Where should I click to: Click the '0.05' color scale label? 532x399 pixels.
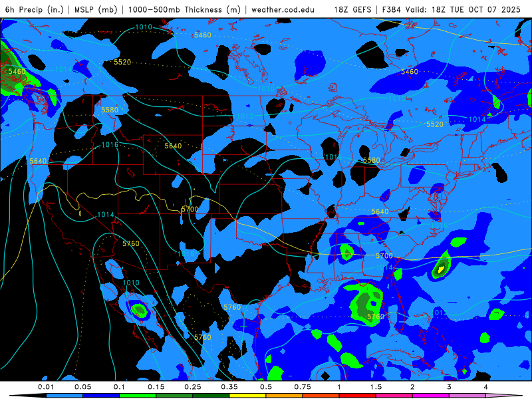[x=82, y=387]
